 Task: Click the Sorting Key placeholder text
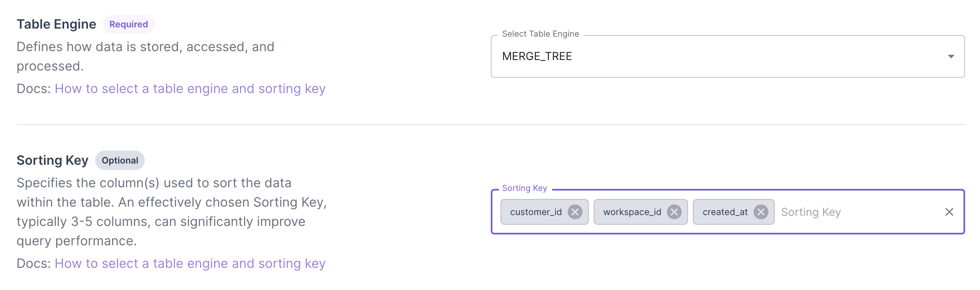(x=810, y=212)
